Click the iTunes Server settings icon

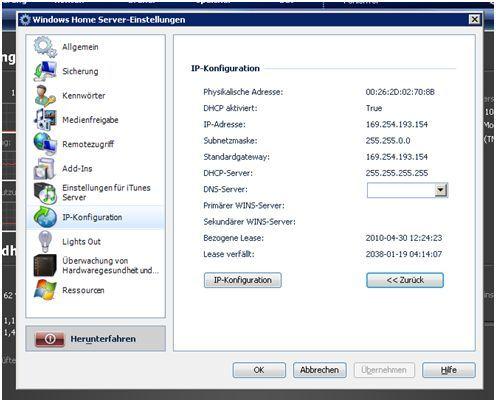(45, 193)
